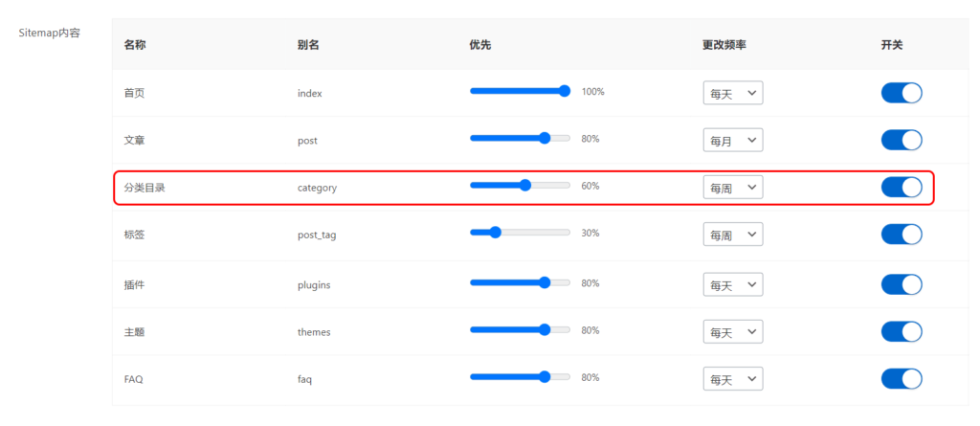This screenshot has width=980, height=426.
Task: Expand the 标签 frequency dropdown
Action: click(x=732, y=235)
